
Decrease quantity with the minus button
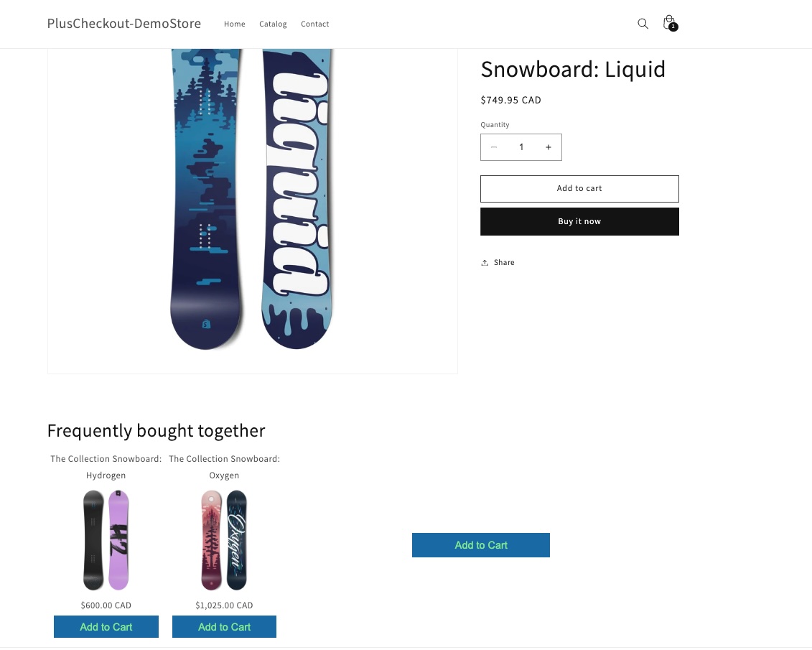point(494,147)
